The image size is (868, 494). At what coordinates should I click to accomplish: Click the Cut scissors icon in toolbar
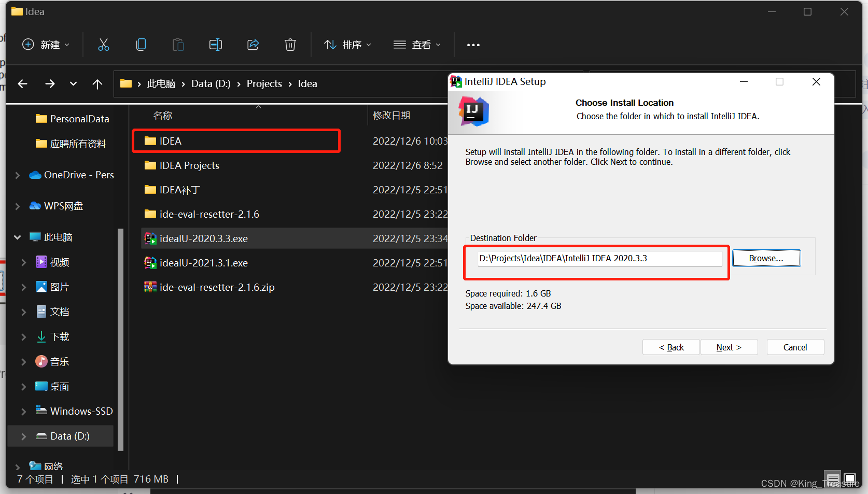104,45
